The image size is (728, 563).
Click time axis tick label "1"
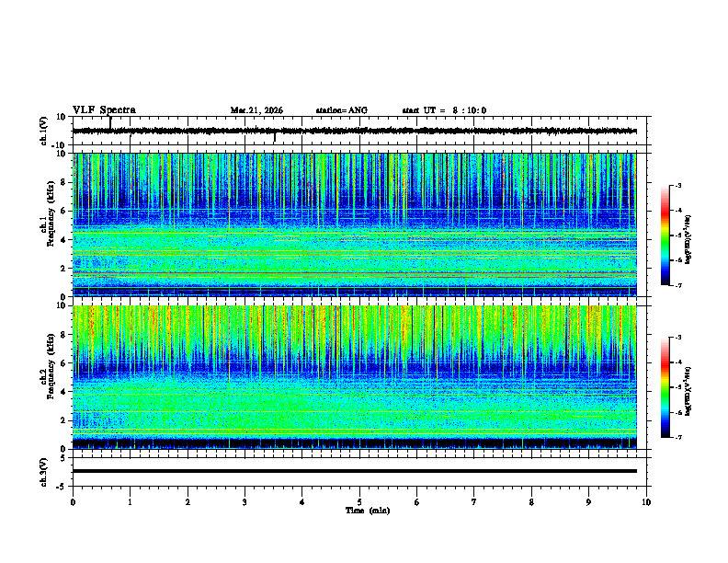click(x=130, y=502)
